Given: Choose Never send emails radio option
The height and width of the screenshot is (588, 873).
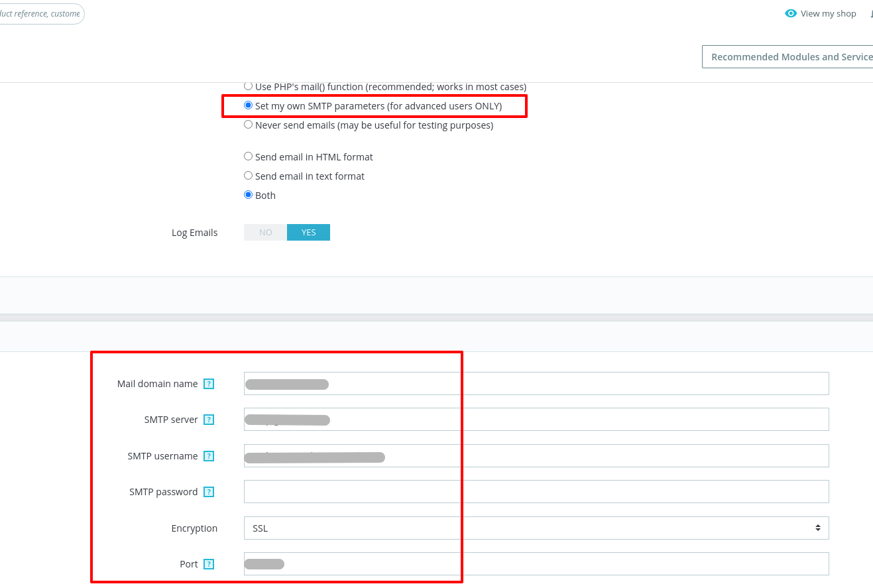Looking at the screenshot, I should click(249, 125).
